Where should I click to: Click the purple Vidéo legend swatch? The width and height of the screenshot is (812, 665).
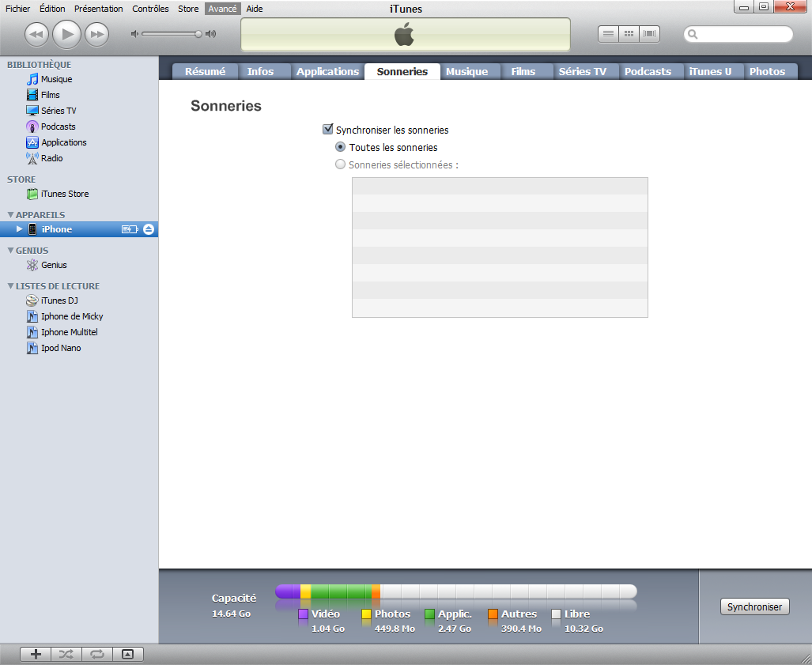(x=304, y=614)
